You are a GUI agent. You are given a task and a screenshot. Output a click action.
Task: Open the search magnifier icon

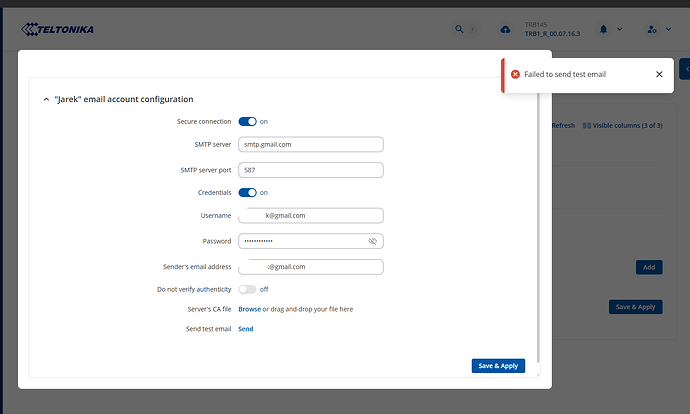click(x=459, y=30)
